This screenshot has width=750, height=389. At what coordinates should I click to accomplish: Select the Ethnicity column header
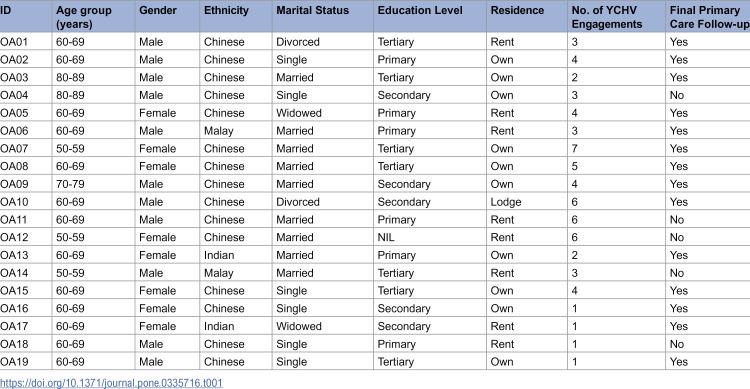pyautogui.click(x=236, y=17)
